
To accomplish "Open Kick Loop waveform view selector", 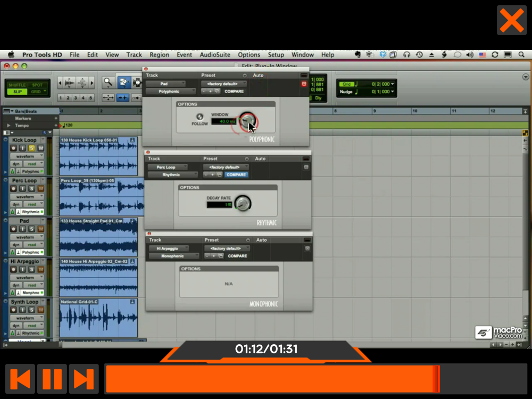I will 27,156.
